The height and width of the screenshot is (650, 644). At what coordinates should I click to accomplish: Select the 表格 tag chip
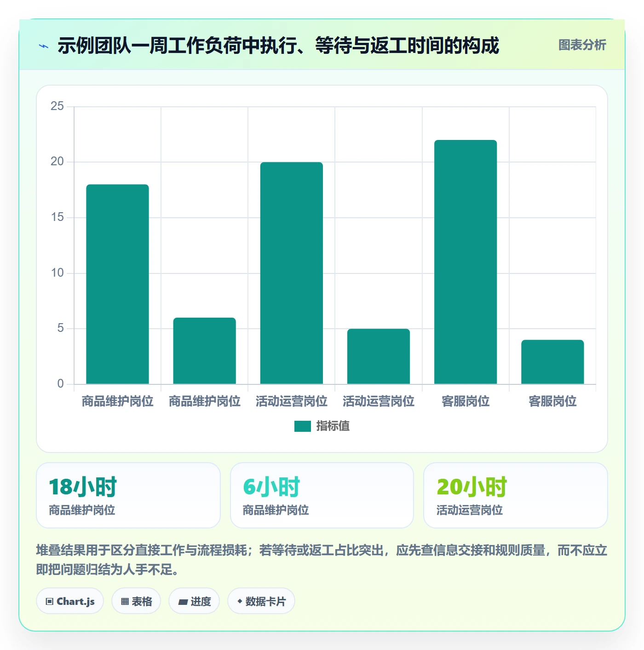(136, 601)
